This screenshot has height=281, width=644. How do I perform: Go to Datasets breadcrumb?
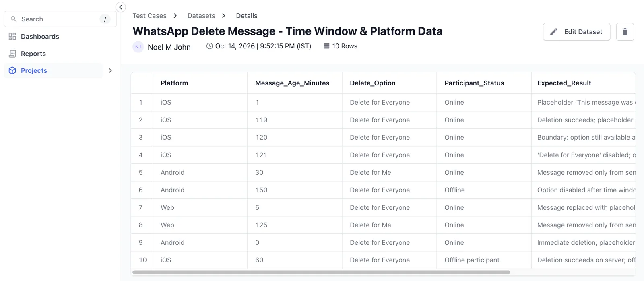coord(201,16)
